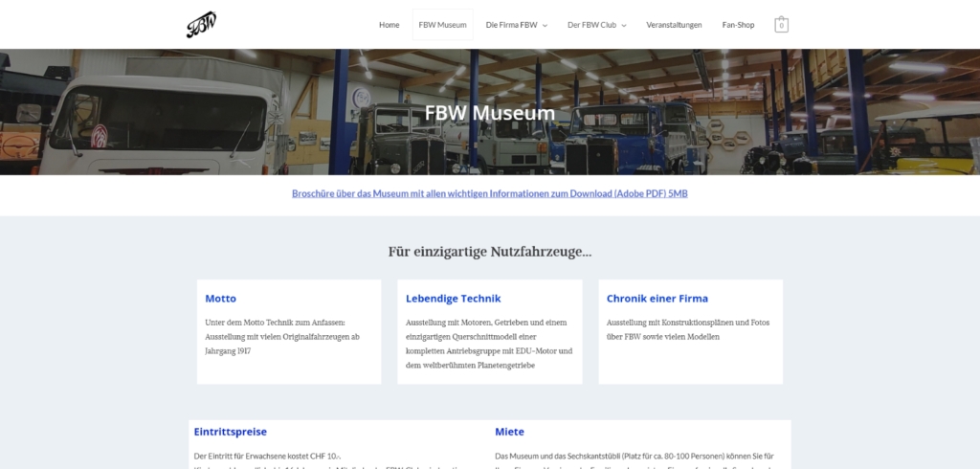Select the FBW Museum menu item
Viewport: 980px width, 469px height.
(442, 25)
